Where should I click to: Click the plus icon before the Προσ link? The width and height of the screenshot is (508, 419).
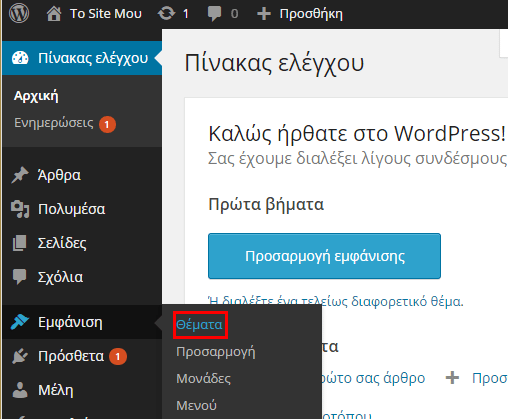[x=452, y=378]
